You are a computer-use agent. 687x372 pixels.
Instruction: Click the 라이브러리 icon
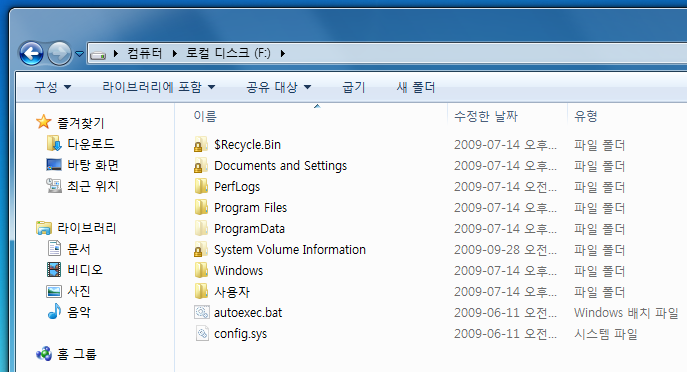click(x=43, y=228)
